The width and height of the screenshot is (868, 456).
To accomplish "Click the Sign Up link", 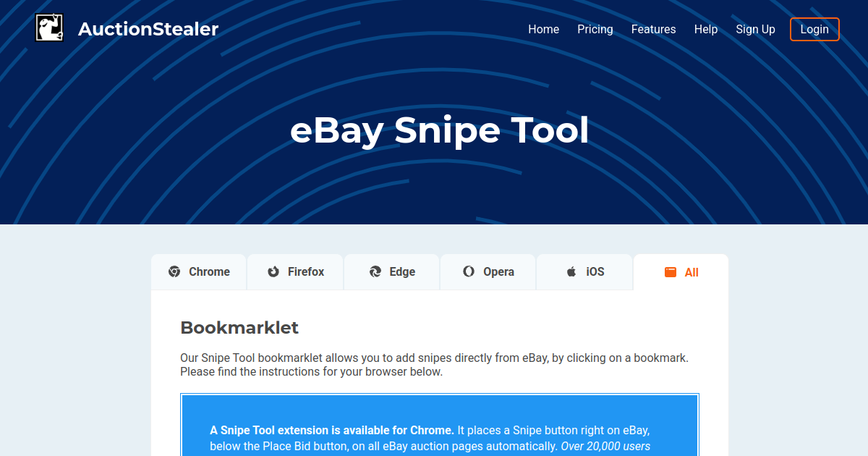I will tap(755, 29).
